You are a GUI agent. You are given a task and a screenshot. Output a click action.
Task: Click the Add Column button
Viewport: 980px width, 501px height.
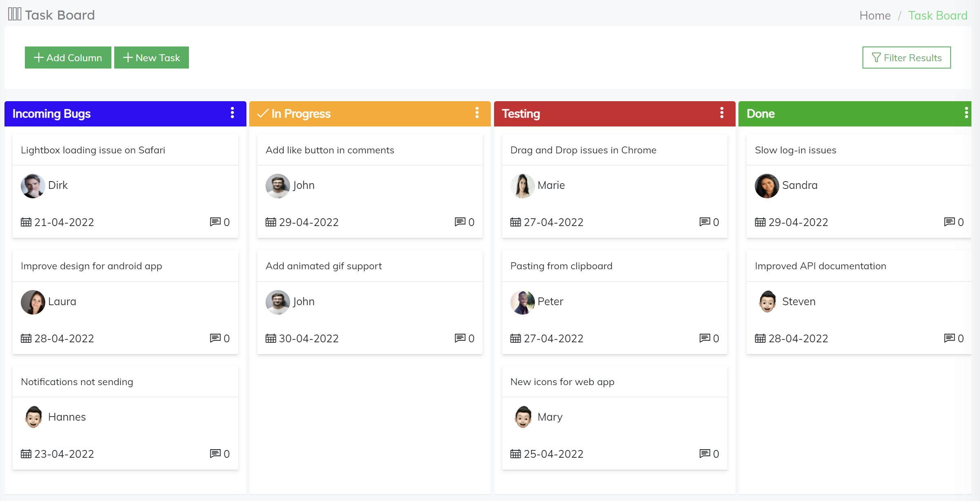68,58
